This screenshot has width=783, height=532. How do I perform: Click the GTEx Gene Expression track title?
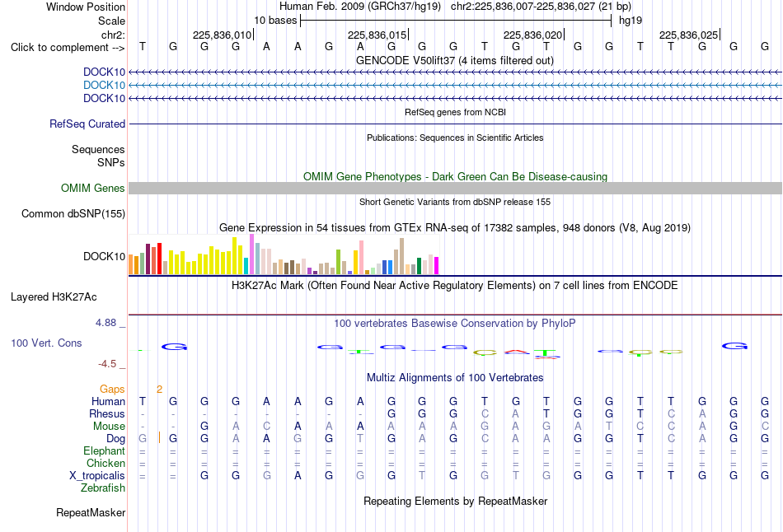(x=455, y=228)
